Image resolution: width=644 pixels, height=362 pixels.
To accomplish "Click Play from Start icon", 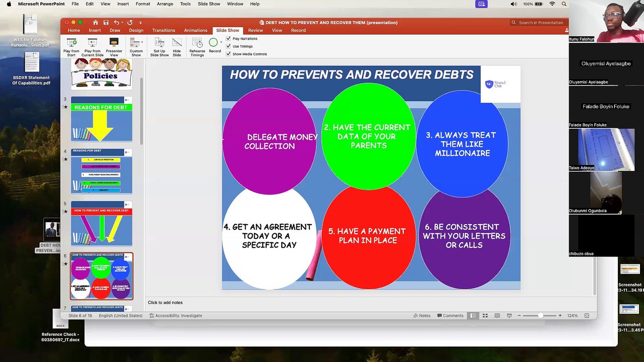I will (x=71, y=43).
